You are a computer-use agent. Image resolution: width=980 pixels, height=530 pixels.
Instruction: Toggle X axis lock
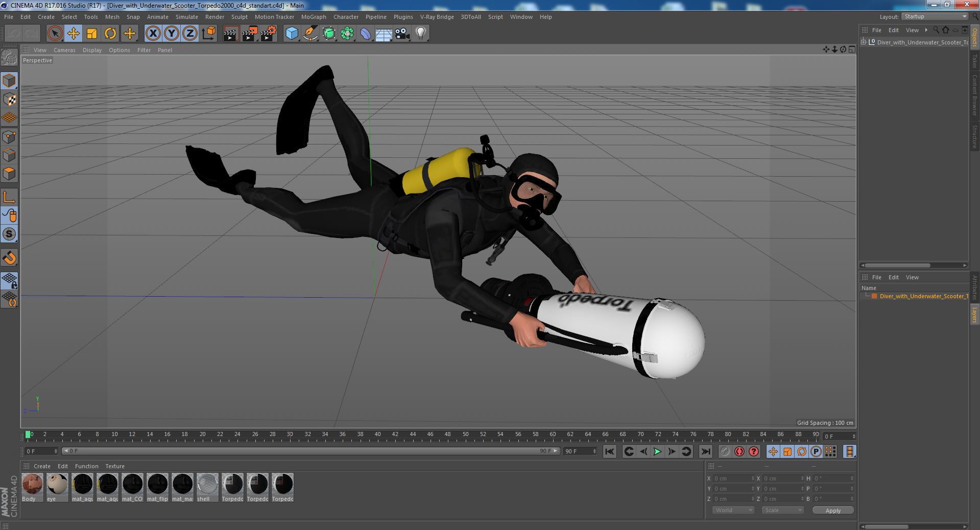pyautogui.click(x=153, y=34)
